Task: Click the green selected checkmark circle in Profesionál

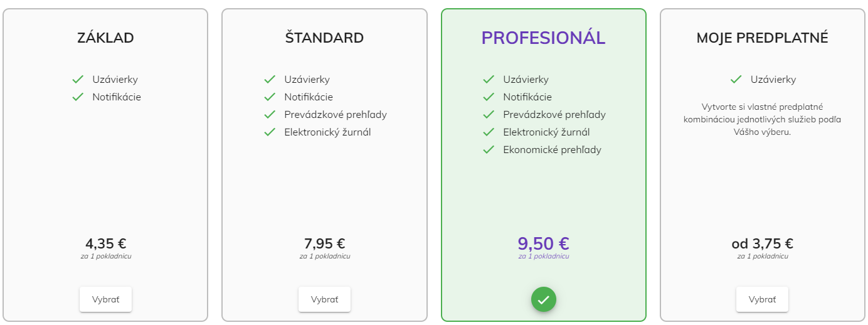Action: coord(543,299)
